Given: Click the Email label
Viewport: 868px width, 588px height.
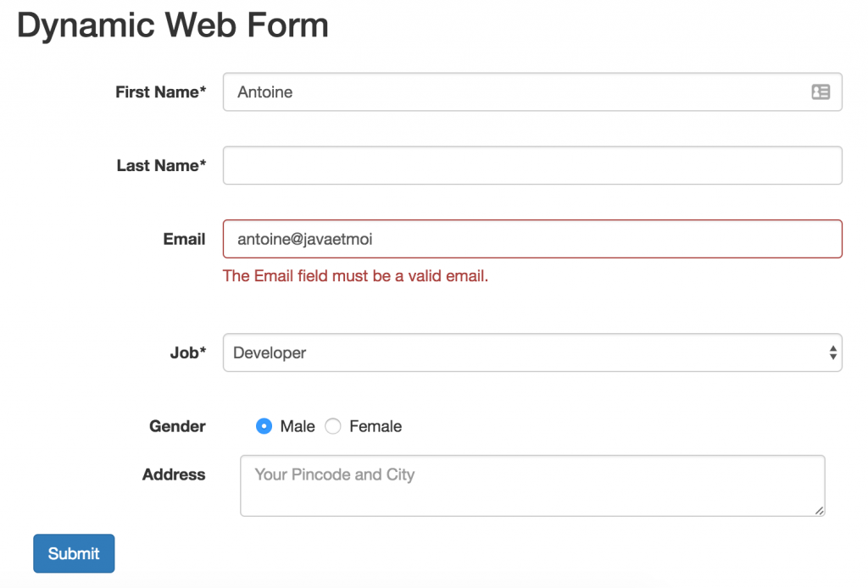Looking at the screenshot, I should 184,239.
